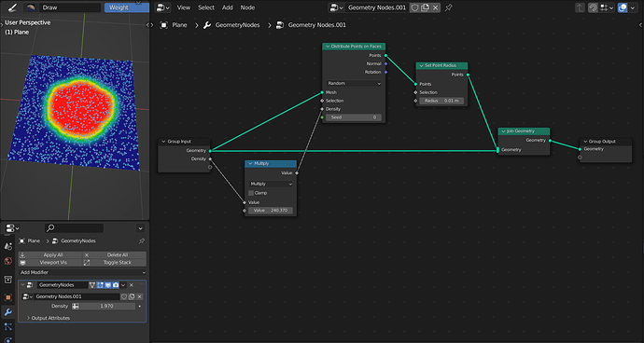Image resolution: width=644 pixels, height=343 pixels.
Task: Open overlay options dropdown arrow
Action: [632, 7]
